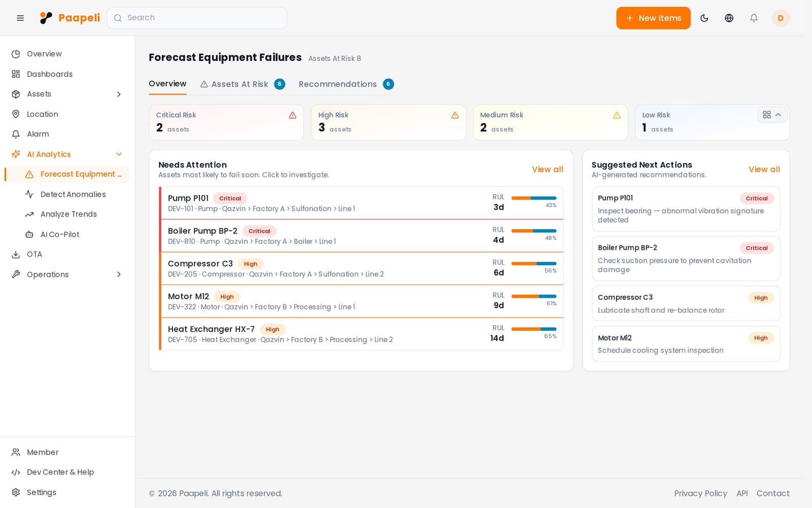
Task: Click Pump P101 43% RUL progress bar
Action: [x=534, y=198]
